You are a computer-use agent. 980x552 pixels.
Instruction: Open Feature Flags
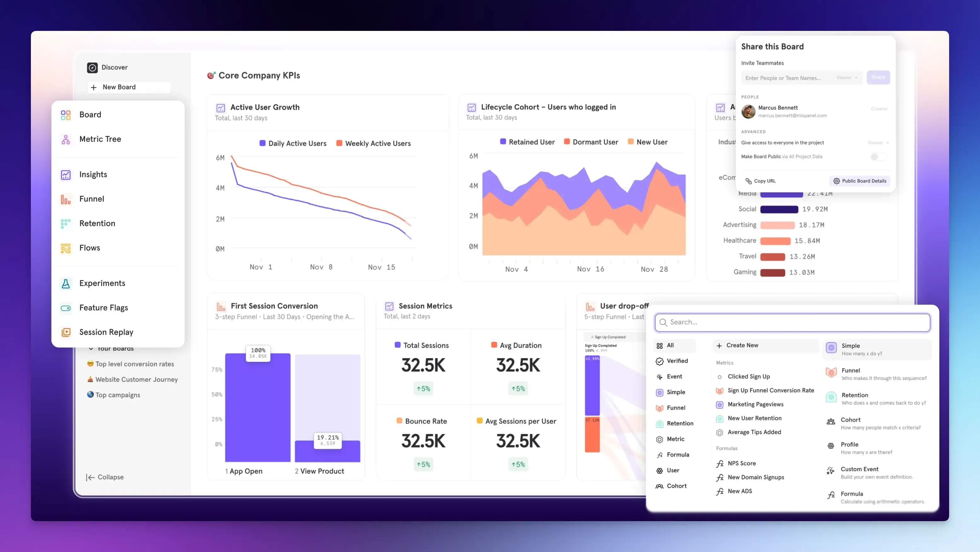pyautogui.click(x=103, y=308)
